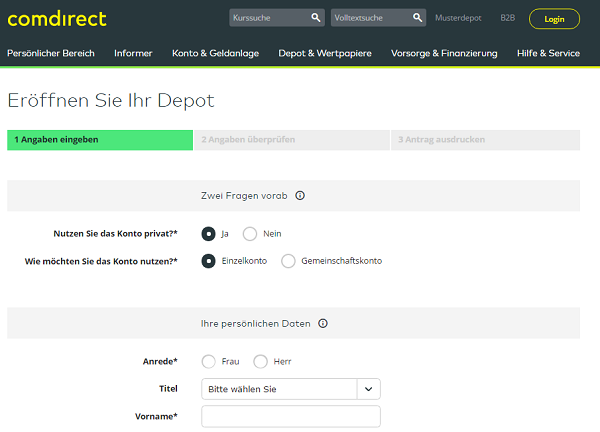The width and height of the screenshot is (600, 432).
Task: Open the Persönlicher Bereich menu
Action: point(51,53)
